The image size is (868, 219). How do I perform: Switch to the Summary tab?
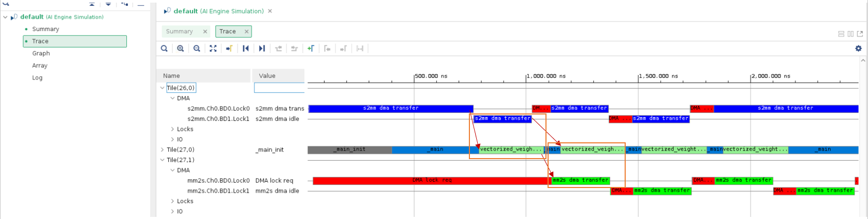(x=179, y=32)
